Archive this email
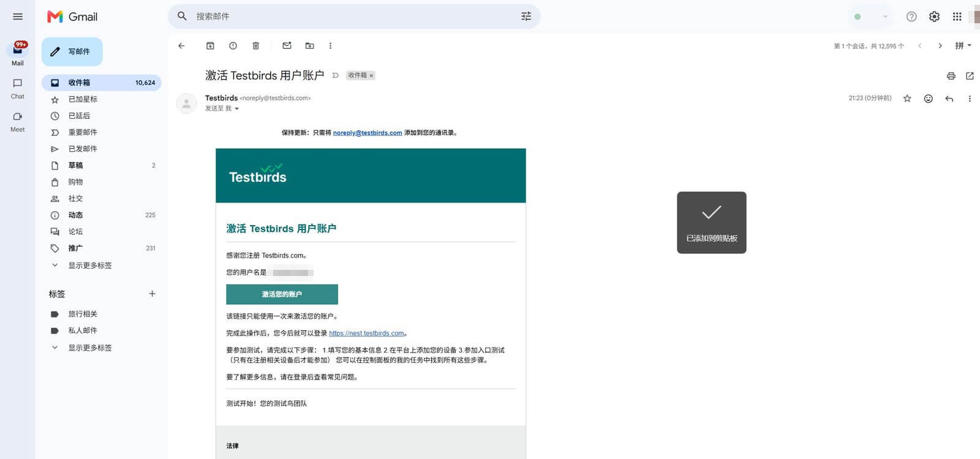 (x=210, y=46)
